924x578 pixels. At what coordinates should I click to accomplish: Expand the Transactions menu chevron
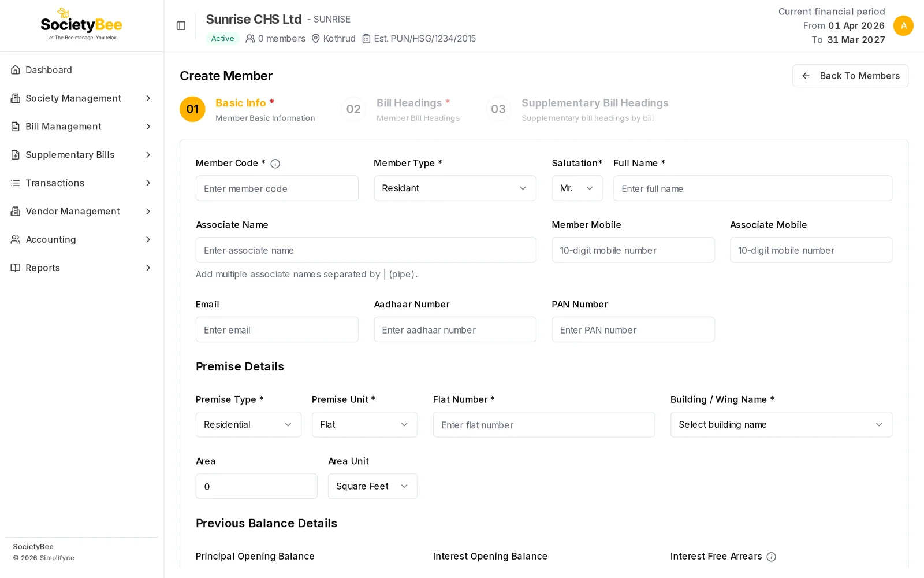[x=148, y=183]
